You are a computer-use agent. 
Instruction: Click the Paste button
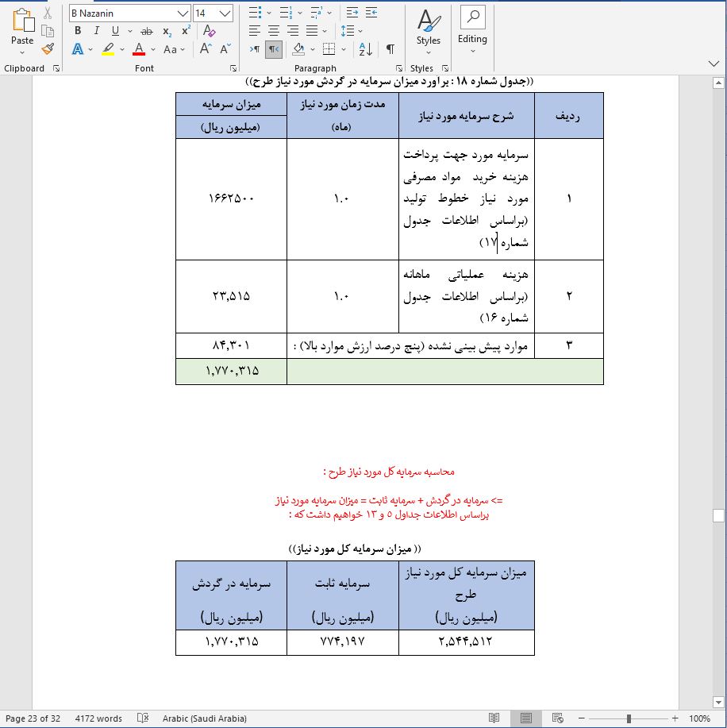point(22,32)
